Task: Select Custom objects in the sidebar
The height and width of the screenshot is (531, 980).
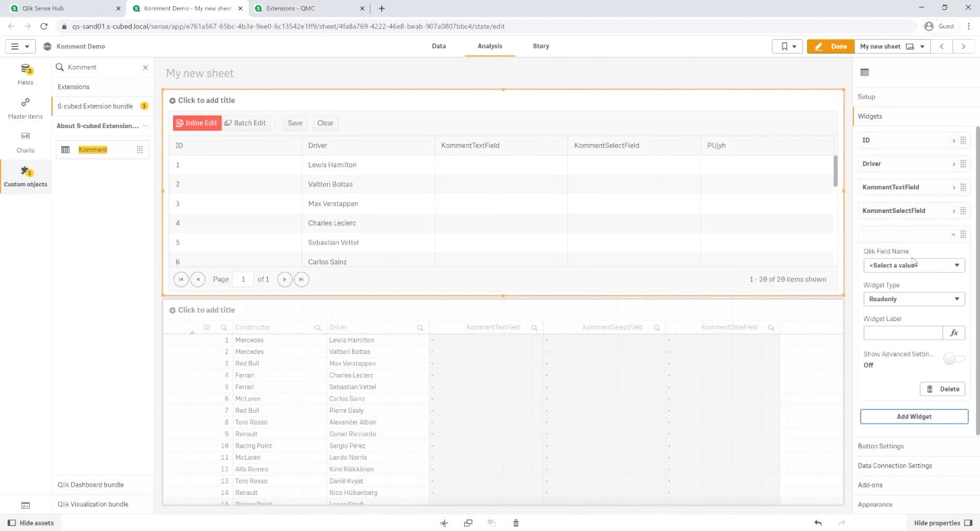Action: pyautogui.click(x=25, y=176)
